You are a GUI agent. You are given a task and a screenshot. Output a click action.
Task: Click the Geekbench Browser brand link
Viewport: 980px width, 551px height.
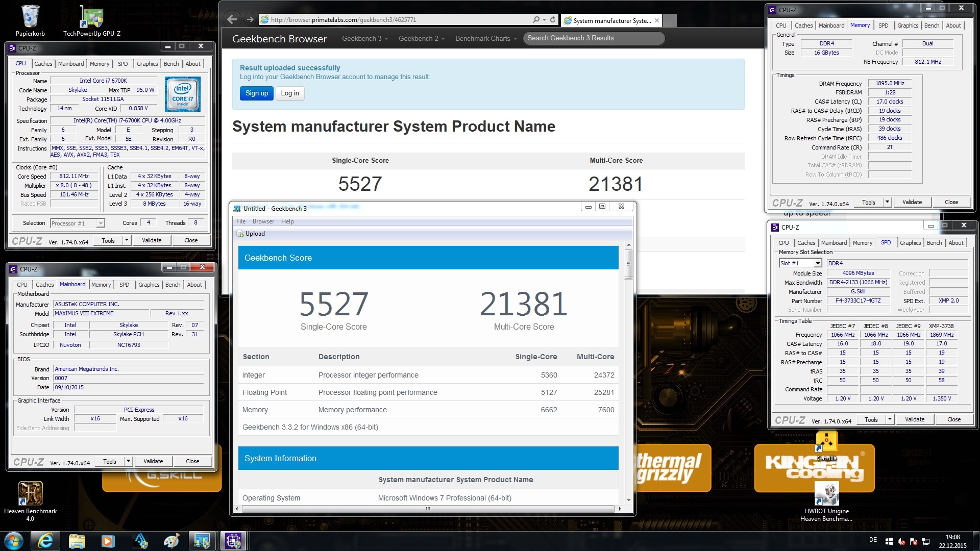(x=279, y=39)
